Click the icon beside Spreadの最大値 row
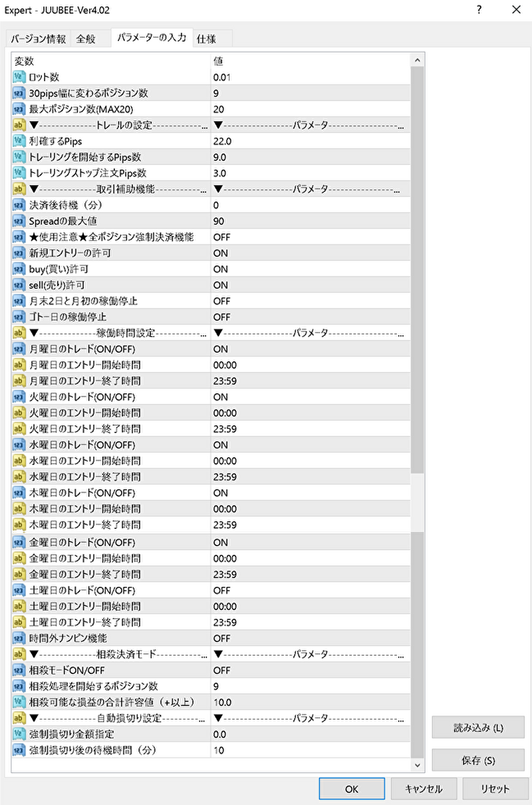 point(19,221)
